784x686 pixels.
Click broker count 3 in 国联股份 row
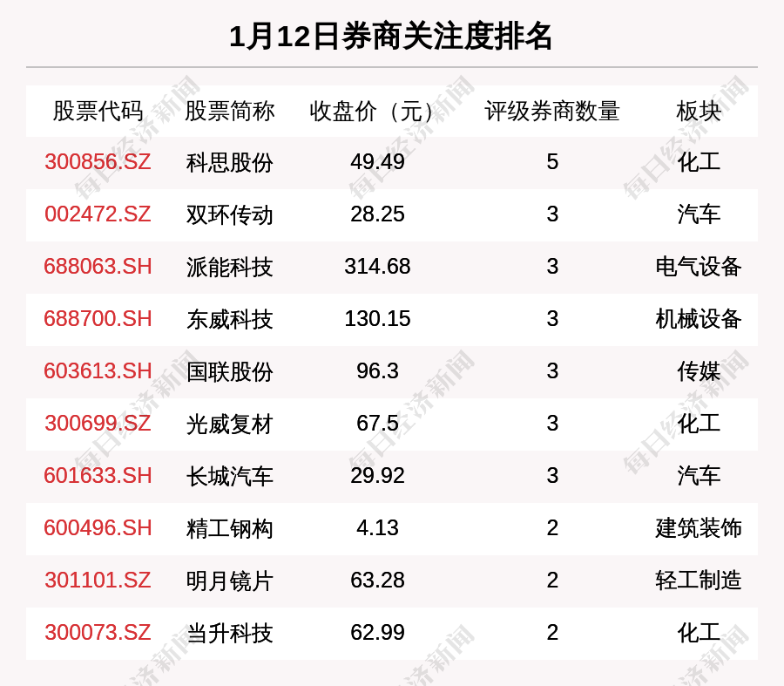click(552, 371)
